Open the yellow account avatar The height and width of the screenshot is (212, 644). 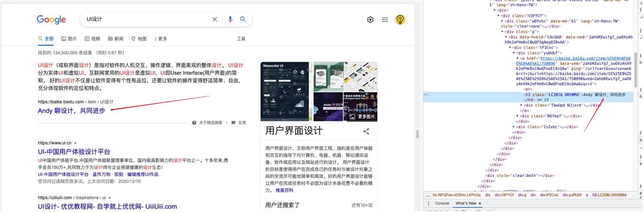click(400, 19)
